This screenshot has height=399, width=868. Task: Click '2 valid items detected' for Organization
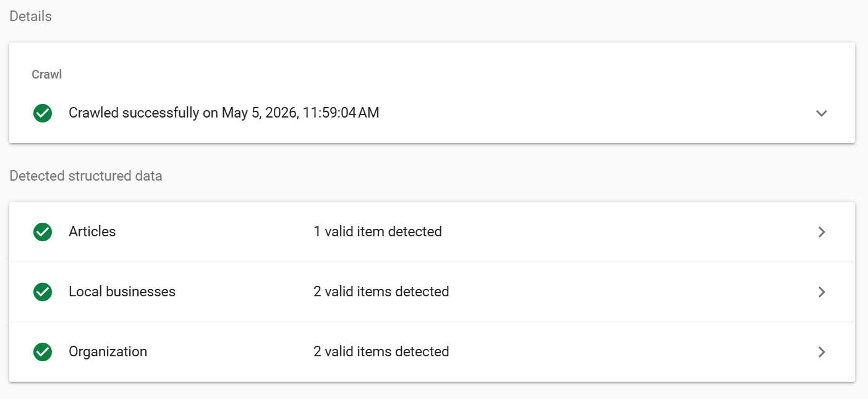point(381,352)
